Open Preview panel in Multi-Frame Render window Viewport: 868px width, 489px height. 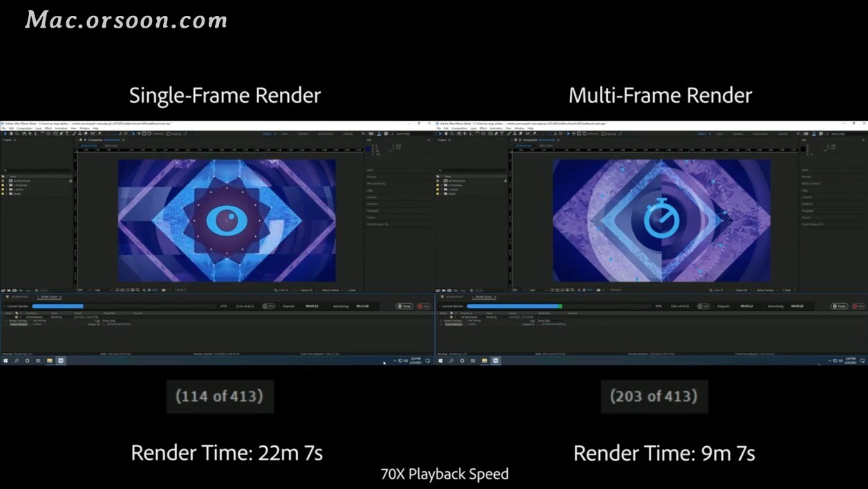click(806, 177)
